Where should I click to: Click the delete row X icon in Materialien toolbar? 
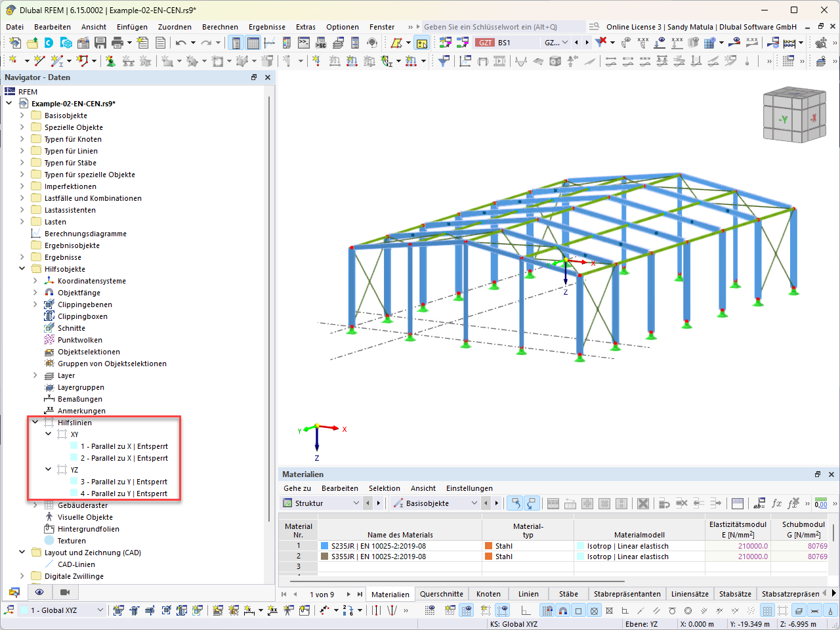tap(643, 503)
